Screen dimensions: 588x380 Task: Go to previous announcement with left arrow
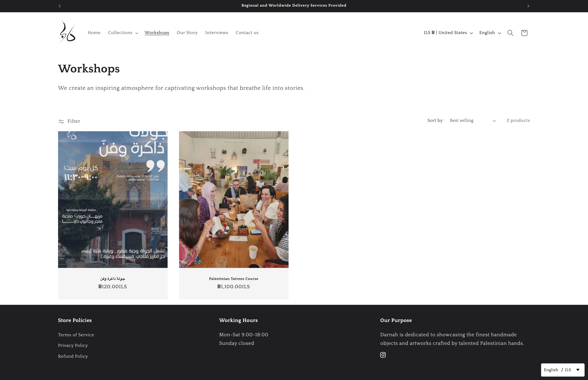60,6
